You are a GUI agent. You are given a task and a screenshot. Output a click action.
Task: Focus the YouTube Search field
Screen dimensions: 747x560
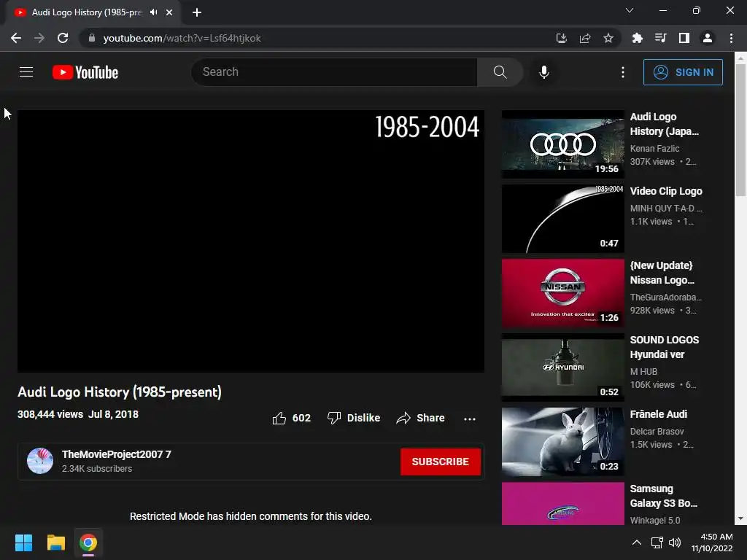(x=334, y=72)
